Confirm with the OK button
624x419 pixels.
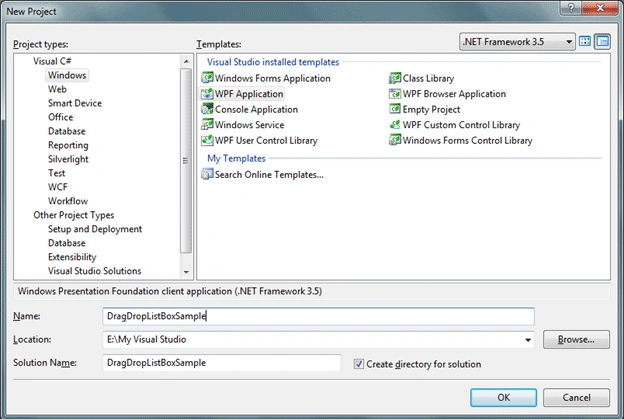pyautogui.click(x=503, y=398)
